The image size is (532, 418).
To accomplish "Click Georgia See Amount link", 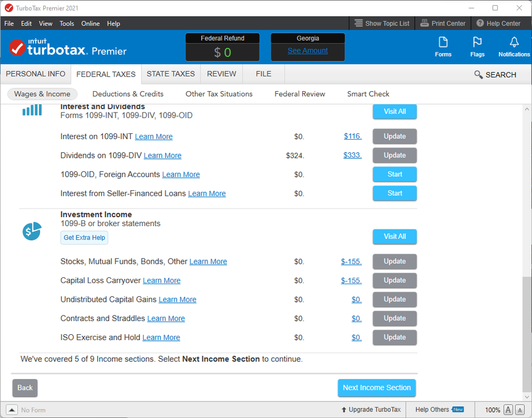I will click(x=308, y=51).
